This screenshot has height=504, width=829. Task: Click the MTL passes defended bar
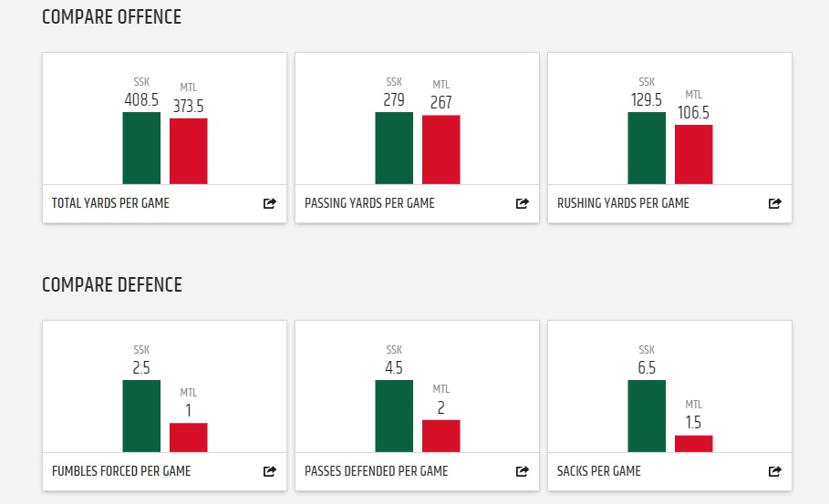tap(441, 436)
